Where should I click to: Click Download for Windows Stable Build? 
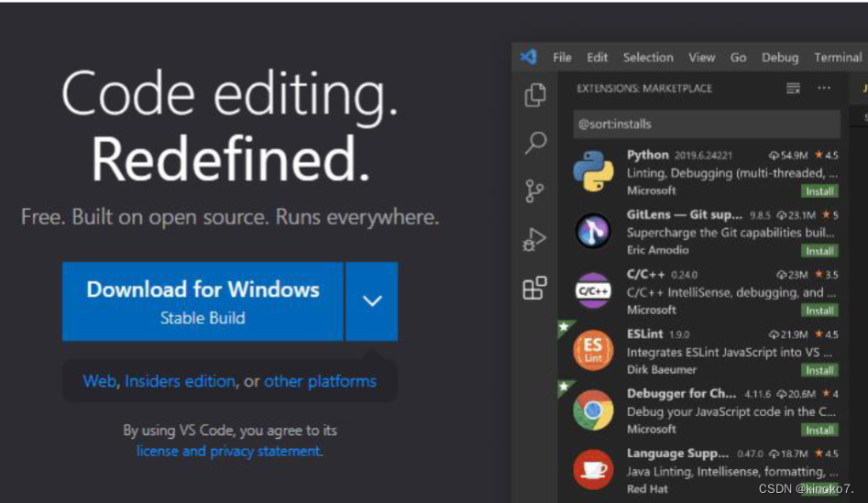tap(203, 301)
